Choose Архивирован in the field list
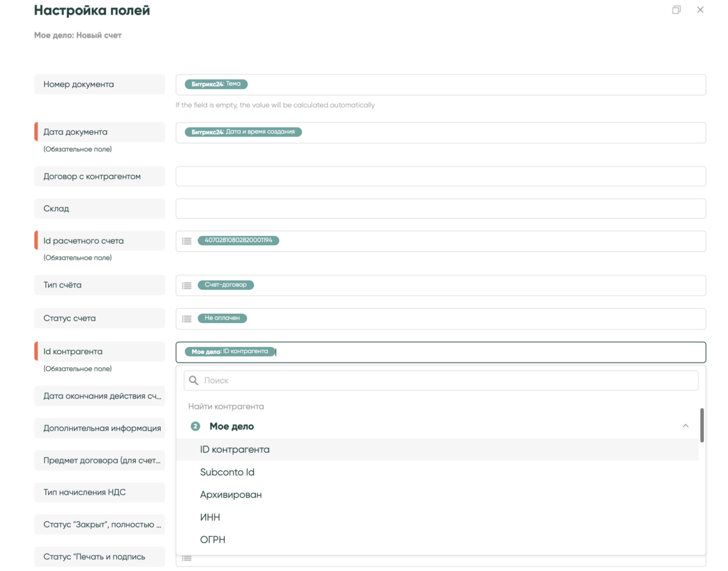This screenshot has width=728, height=571. tap(231, 495)
